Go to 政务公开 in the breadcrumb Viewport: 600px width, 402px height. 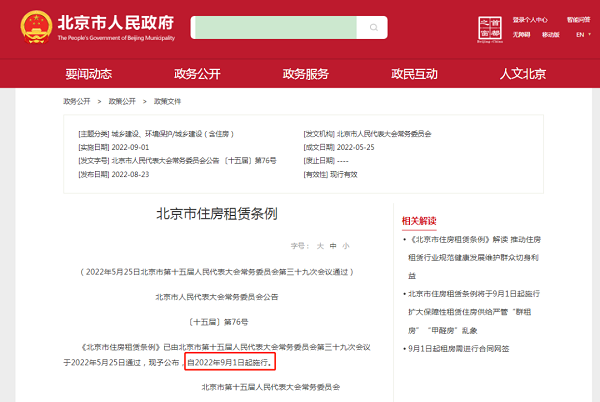tap(77, 102)
